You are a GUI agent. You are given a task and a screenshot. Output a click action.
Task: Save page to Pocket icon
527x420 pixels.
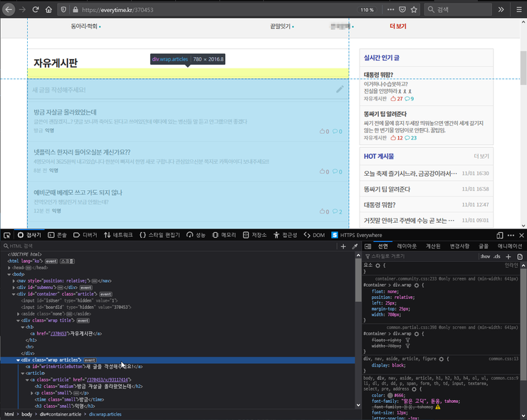pos(402,10)
